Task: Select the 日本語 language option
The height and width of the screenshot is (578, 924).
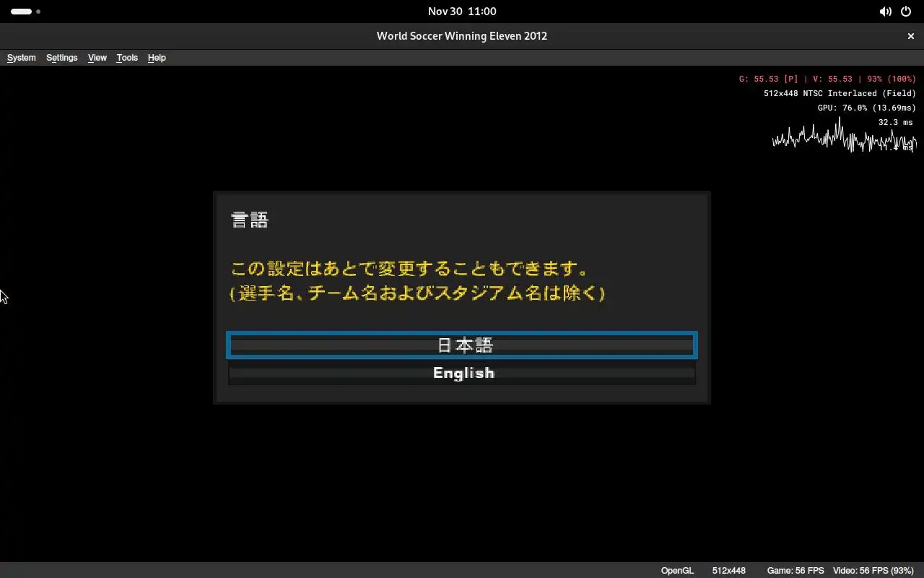Action: point(462,345)
